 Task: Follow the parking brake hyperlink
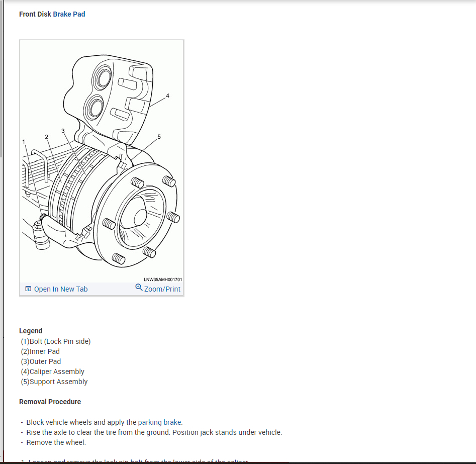pyautogui.click(x=160, y=422)
